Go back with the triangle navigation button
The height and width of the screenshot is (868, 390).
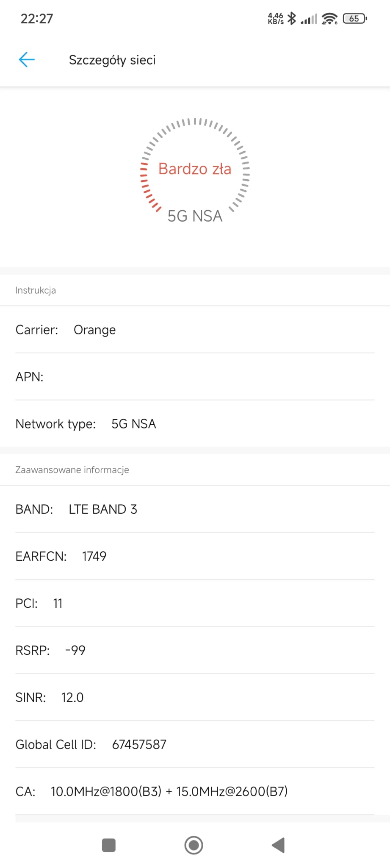pos(278,845)
